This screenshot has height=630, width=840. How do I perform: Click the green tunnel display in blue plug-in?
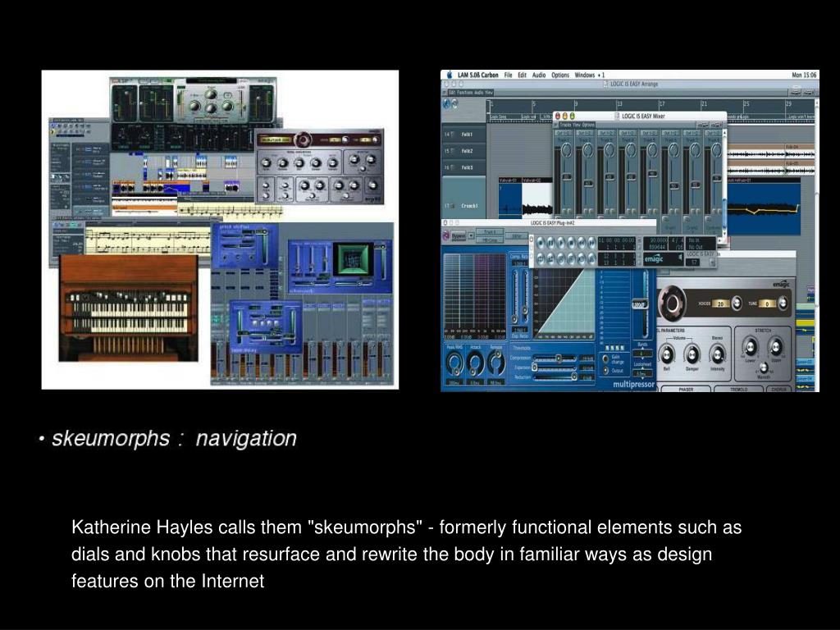coord(352,260)
